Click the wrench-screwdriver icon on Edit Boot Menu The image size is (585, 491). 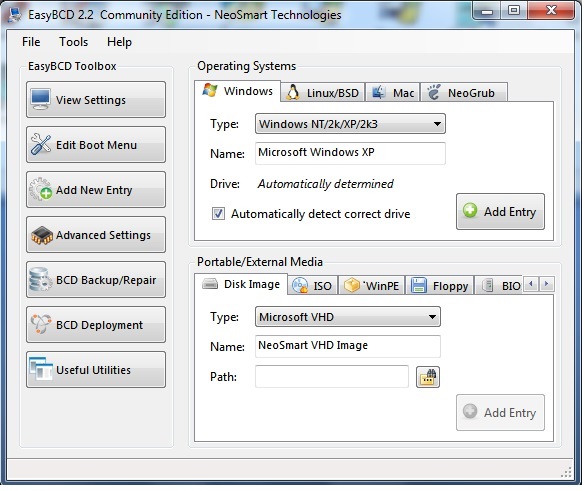(41, 144)
